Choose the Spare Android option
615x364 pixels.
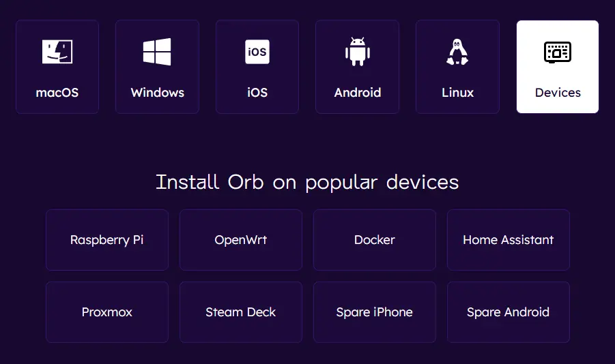click(509, 312)
